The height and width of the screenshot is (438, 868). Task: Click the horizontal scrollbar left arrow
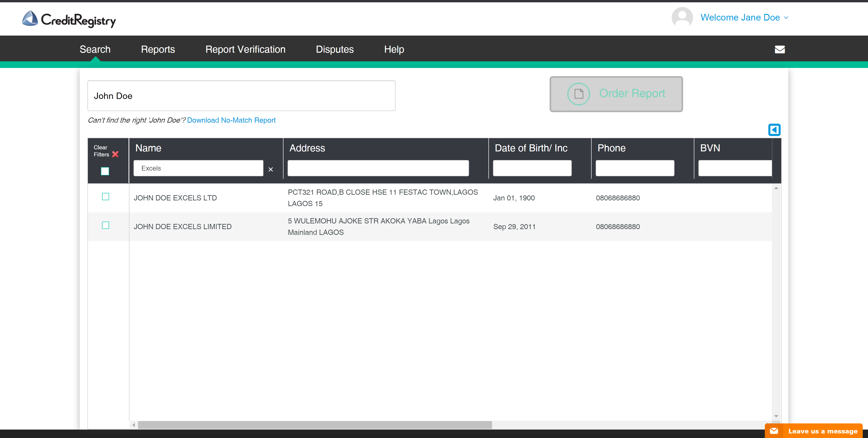pyautogui.click(x=134, y=425)
